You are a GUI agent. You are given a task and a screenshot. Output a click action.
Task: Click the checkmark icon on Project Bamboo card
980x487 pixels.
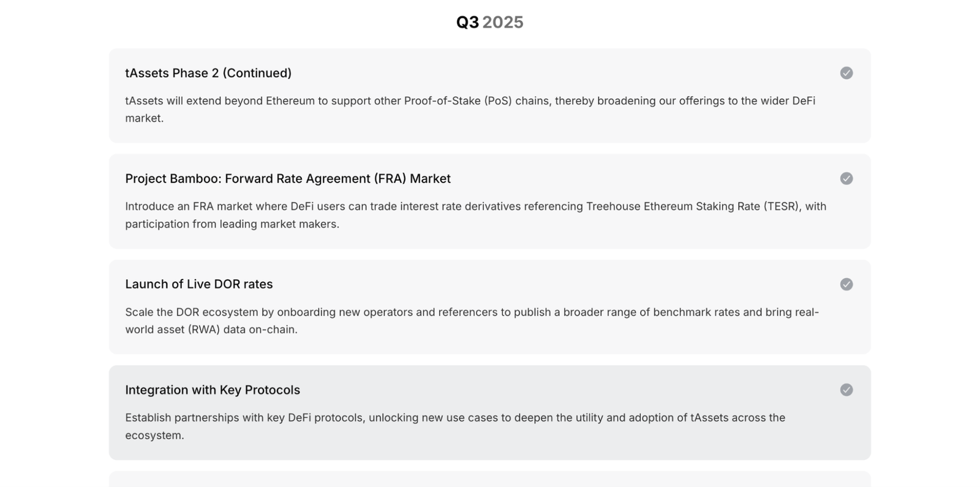click(x=846, y=178)
